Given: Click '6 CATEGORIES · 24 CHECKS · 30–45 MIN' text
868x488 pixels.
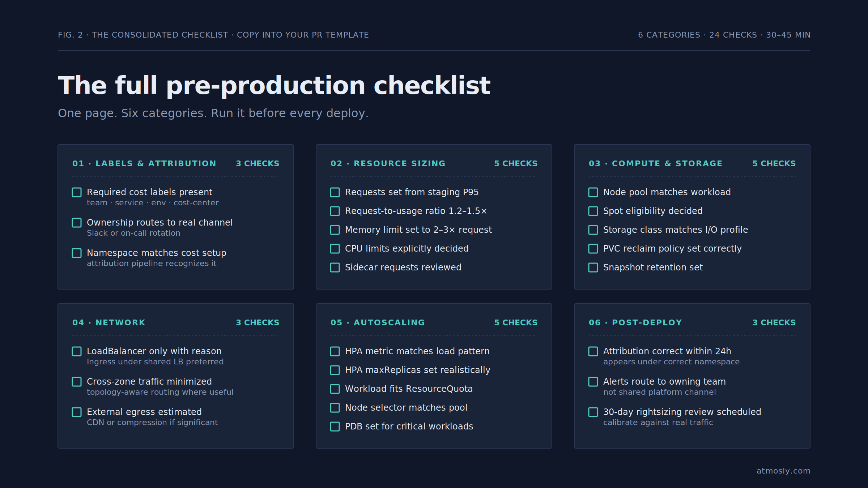Looking at the screenshot, I should tap(724, 35).
